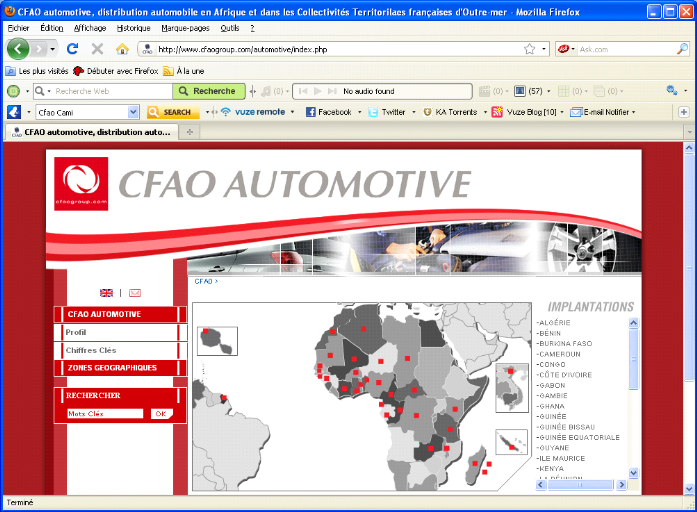Open the Profil sidebar link
The width and height of the screenshot is (697, 512).
76,332
